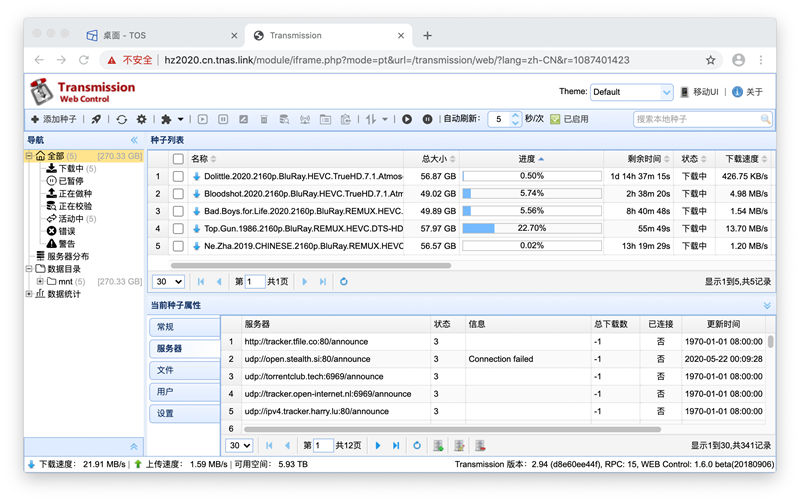
Task: Go to next page of tracker list
Action: coord(378,445)
